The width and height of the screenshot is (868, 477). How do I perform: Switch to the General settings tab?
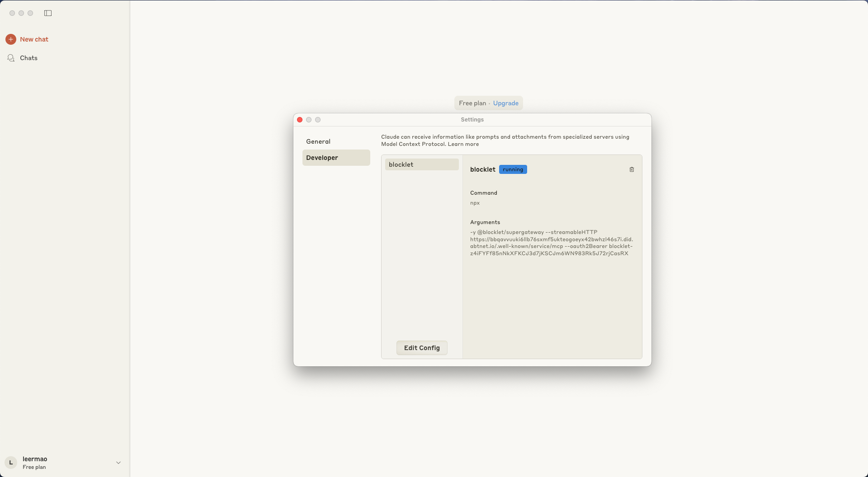[318, 141]
